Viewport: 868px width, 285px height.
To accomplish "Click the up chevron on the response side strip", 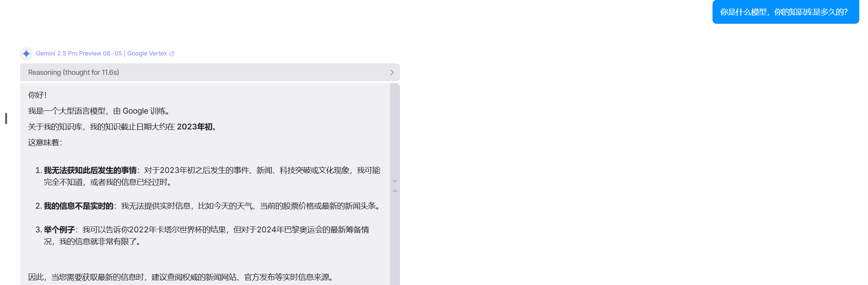I will (x=395, y=191).
